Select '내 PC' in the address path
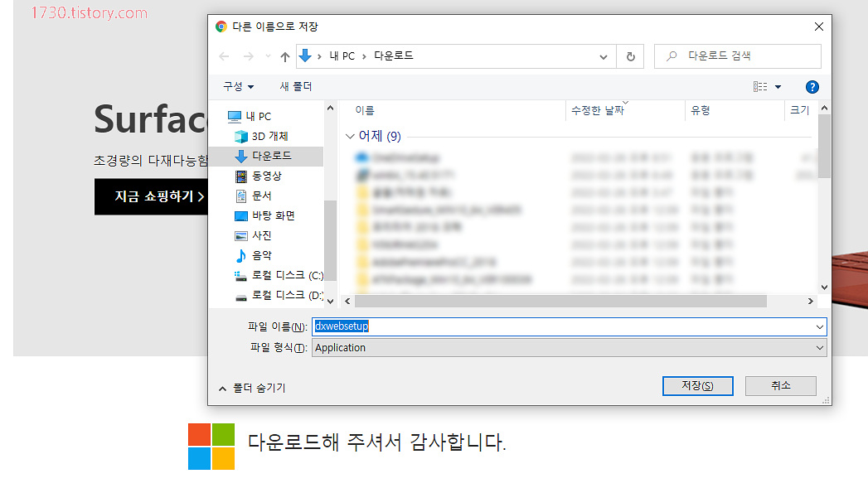Image resolution: width=868 pixels, height=488 pixels. point(342,56)
